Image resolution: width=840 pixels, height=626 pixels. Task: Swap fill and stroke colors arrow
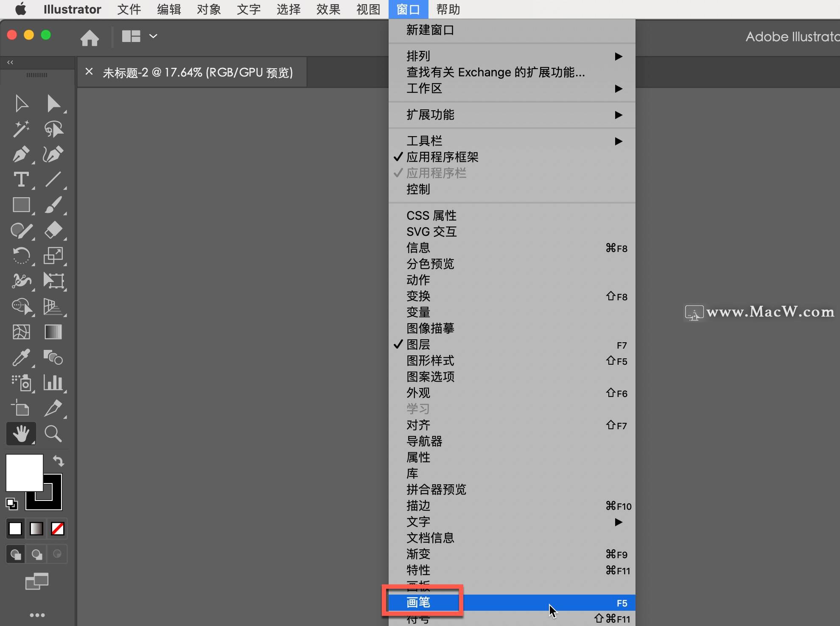(x=59, y=461)
